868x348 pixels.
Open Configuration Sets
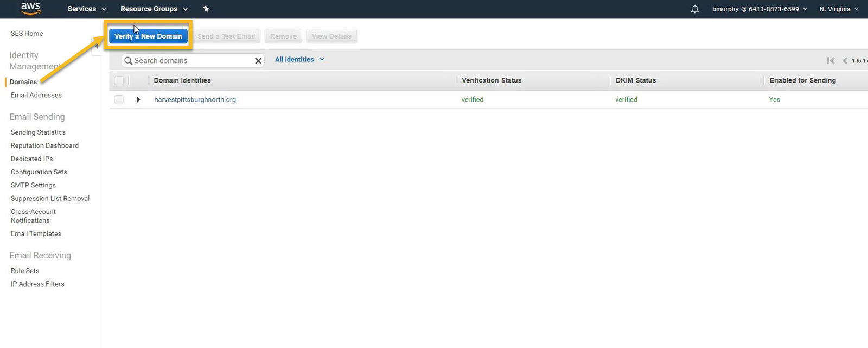39,172
